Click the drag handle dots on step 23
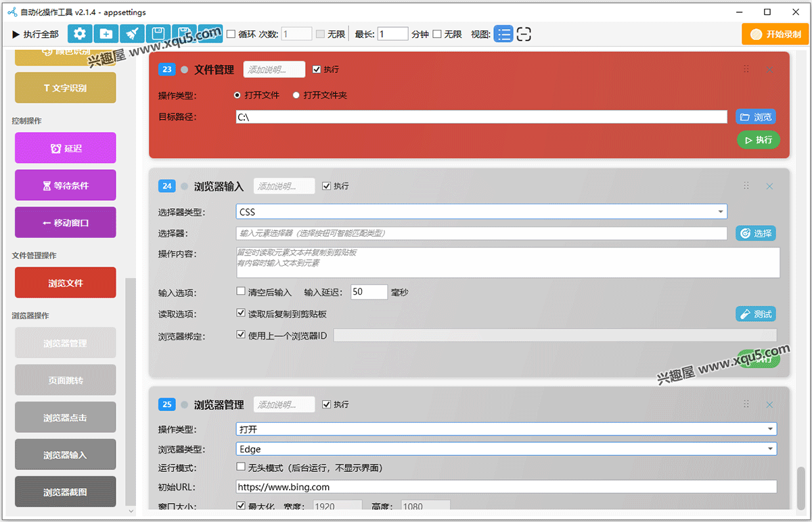 click(x=746, y=69)
